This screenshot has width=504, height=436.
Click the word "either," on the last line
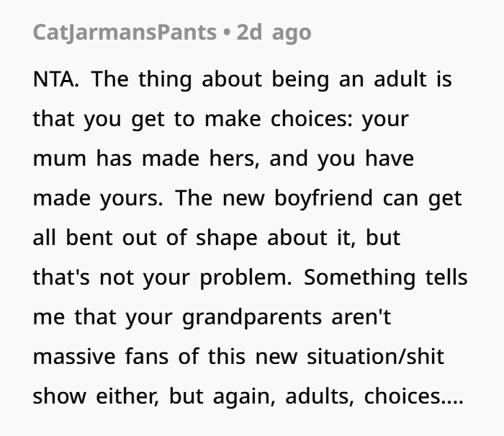point(127,396)
